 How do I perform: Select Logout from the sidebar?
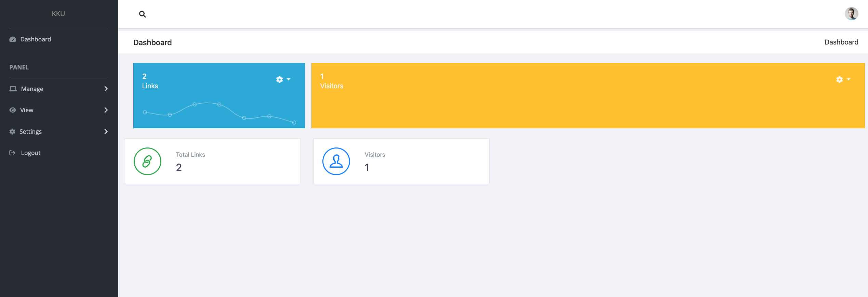[x=31, y=153]
